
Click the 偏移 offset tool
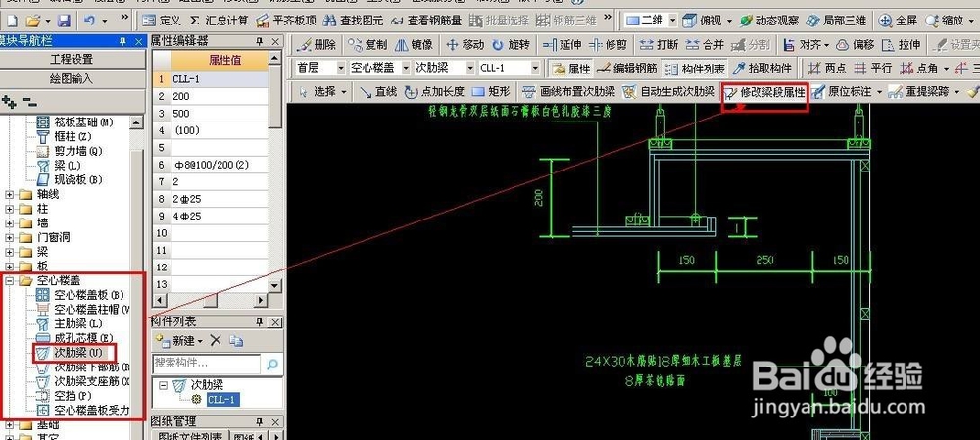point(856,45)
